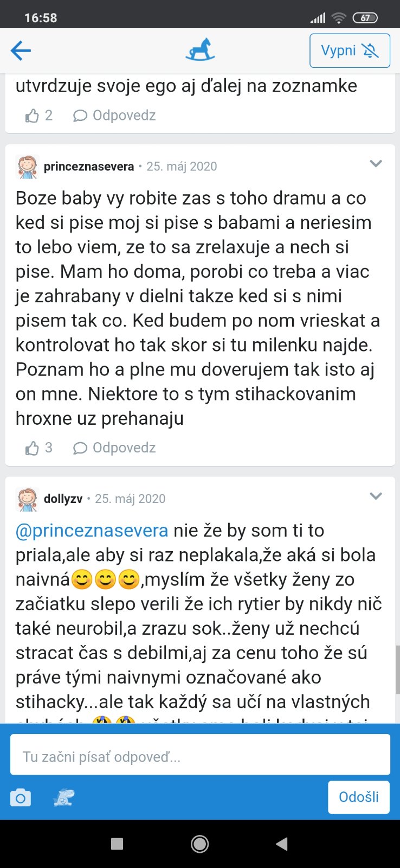
Task: Send the reply with Odošli
Action: click(x=358, y=797)
